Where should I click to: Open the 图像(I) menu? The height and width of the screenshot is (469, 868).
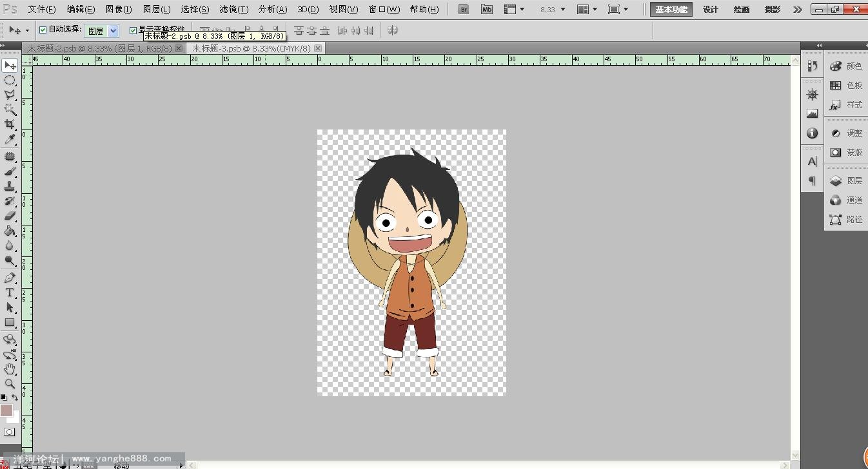(119, 10)
